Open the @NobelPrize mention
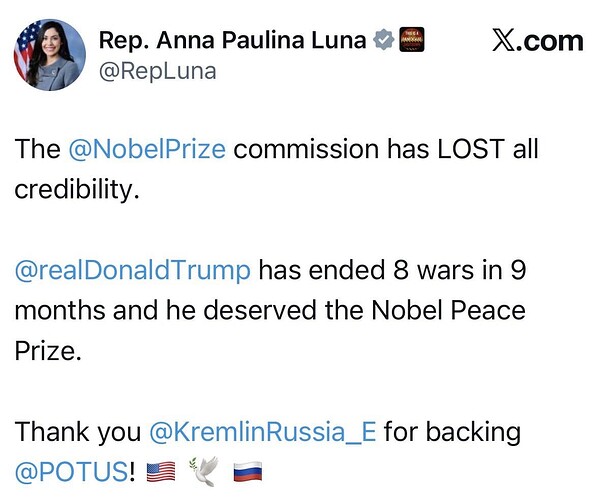613x500 pixels. [x=147, y=151]
